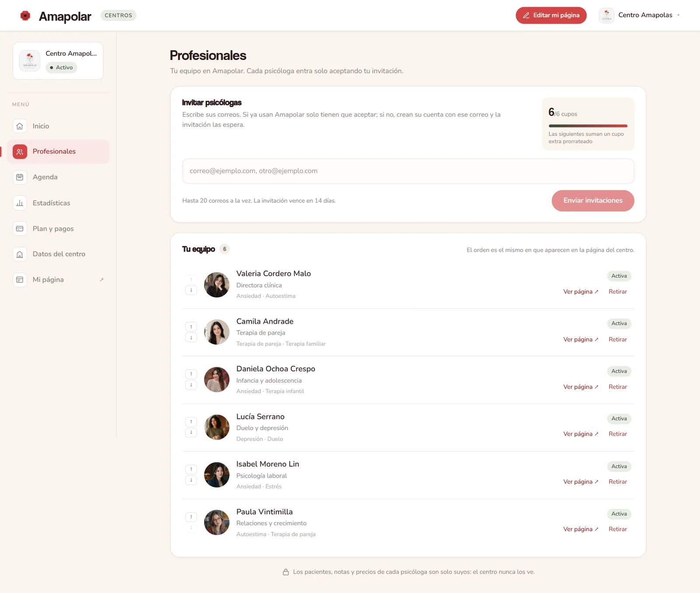Open the Mi página layout icon

tap(20, 279)
